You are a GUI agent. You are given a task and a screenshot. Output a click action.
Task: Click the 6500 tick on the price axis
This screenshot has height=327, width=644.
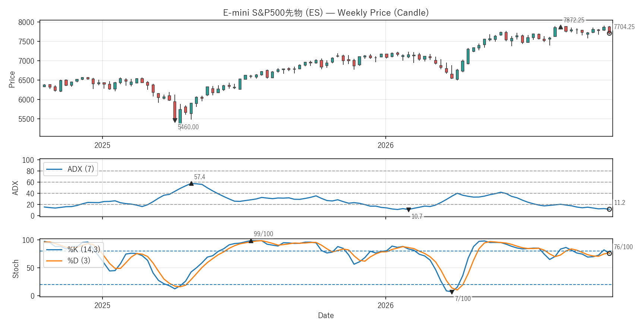[26, 80]
